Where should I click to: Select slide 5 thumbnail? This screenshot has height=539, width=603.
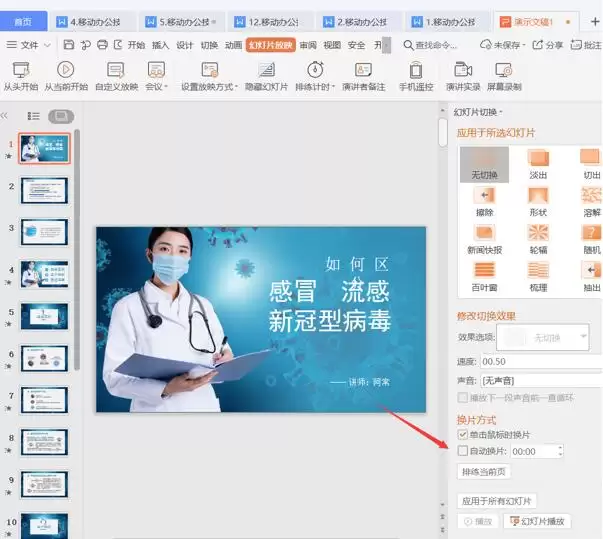tap(44, 316)
